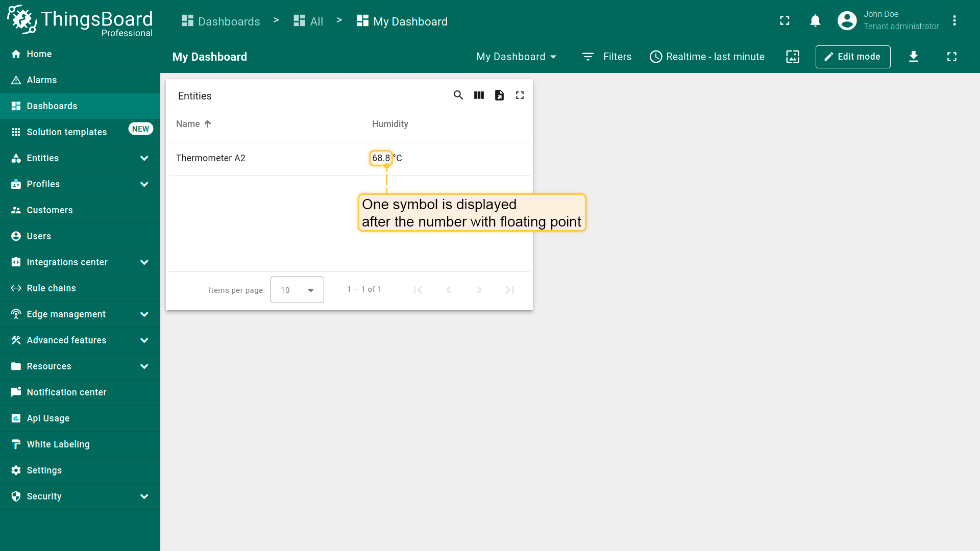This screenshot has width=980, height=551.
Task: Open the Filters button
Action: [607, 57]
